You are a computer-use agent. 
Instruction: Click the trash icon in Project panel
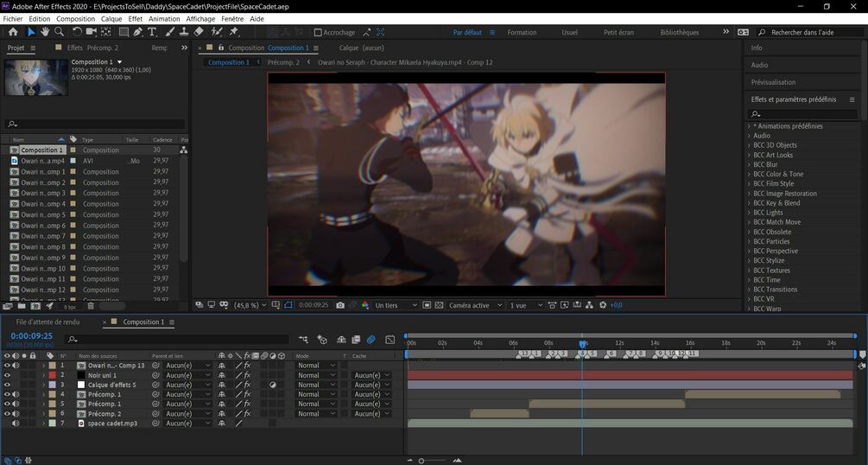[90, 306]
